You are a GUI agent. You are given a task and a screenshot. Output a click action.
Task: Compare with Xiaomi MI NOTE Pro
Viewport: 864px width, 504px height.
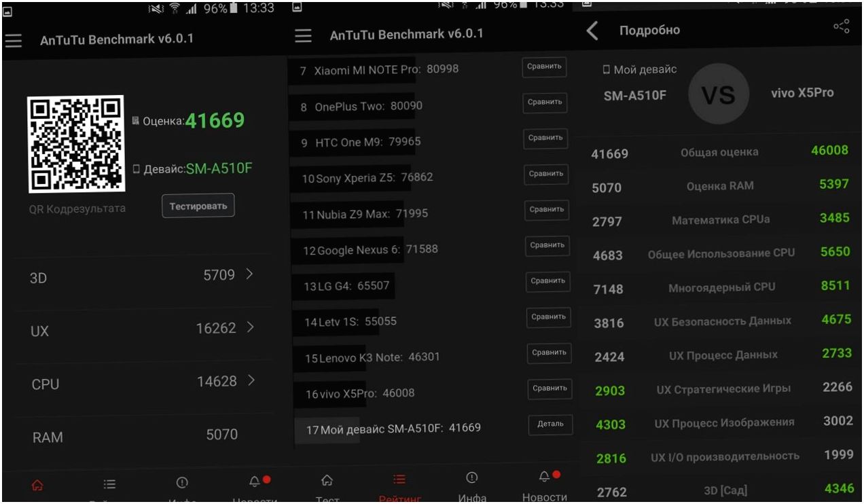(545, 67)
